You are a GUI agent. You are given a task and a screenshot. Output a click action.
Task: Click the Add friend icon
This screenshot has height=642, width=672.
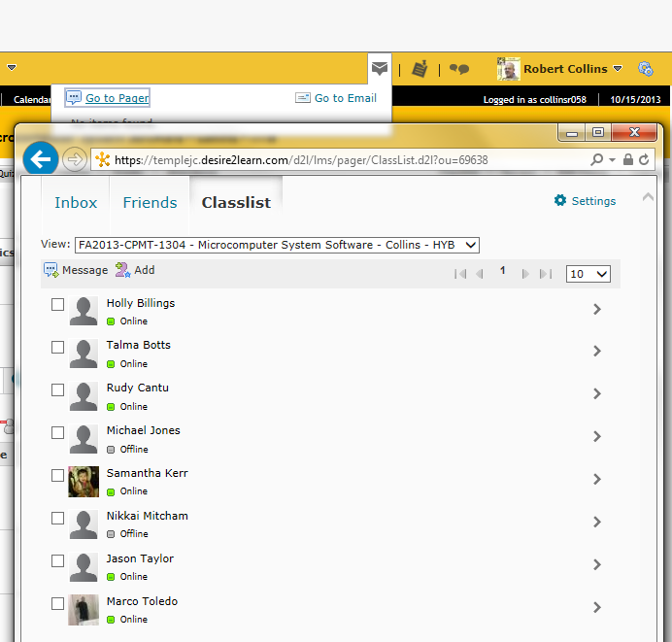[x=122, y=270]
